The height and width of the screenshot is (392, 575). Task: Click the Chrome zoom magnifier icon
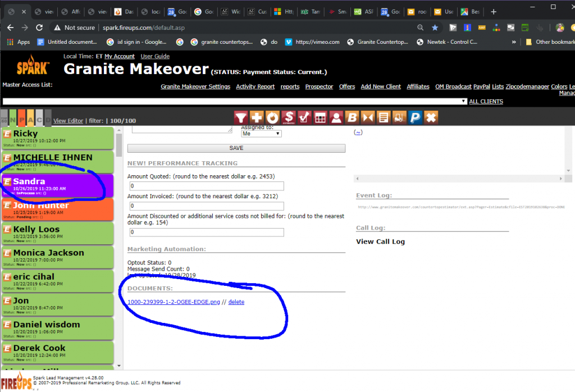tap(420, 28)
